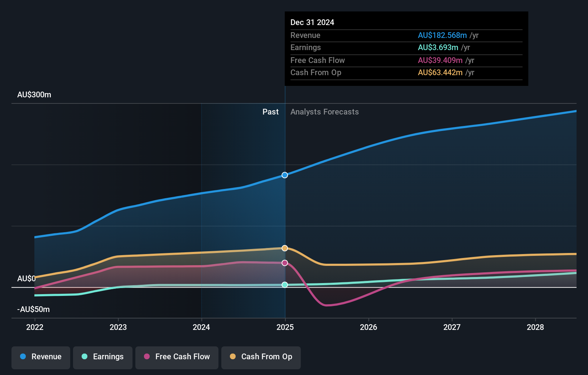
Task: Toggle the Cash From Op legend button
Action: pos(261,357)
